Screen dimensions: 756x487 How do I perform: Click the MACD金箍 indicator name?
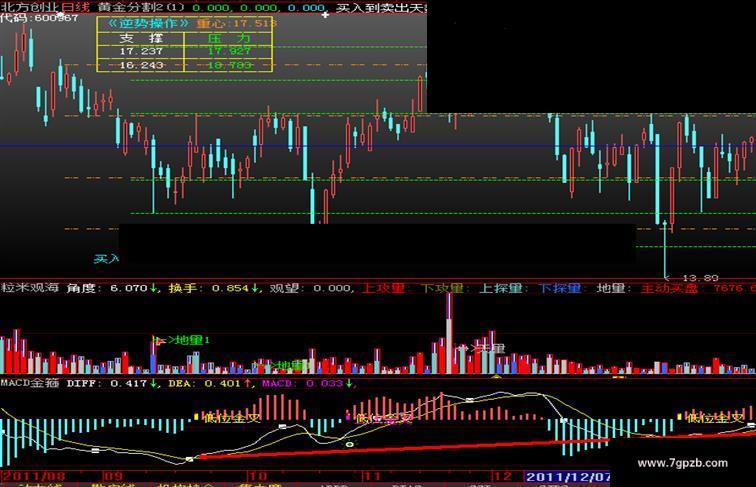(x=29, y=383)
